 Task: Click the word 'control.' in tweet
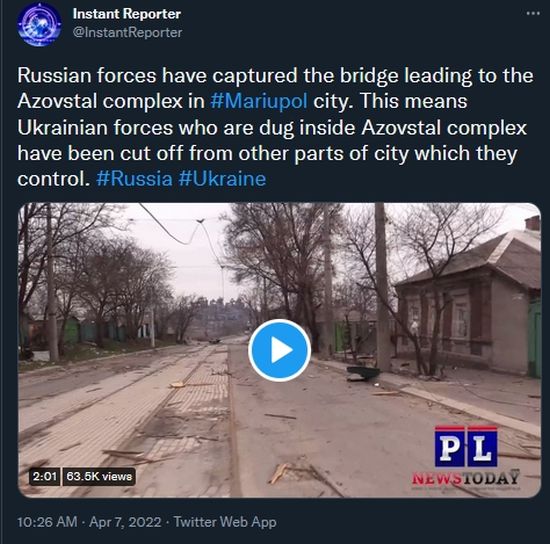coord(53,179)
